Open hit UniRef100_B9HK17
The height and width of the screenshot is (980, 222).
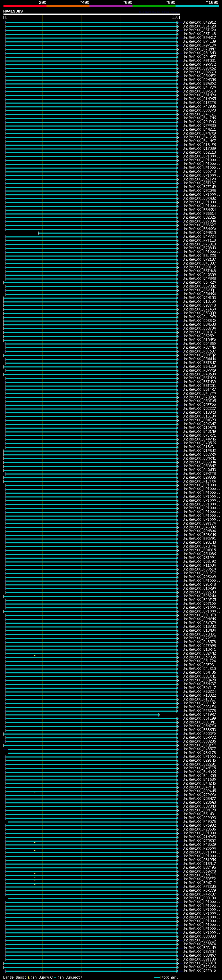[199, 38]
